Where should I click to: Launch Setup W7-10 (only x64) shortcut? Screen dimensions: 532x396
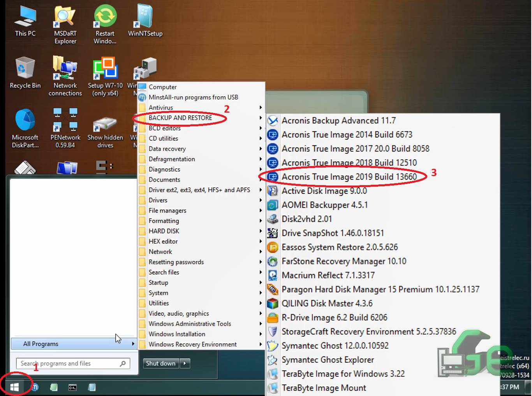(x=105, y=76)
